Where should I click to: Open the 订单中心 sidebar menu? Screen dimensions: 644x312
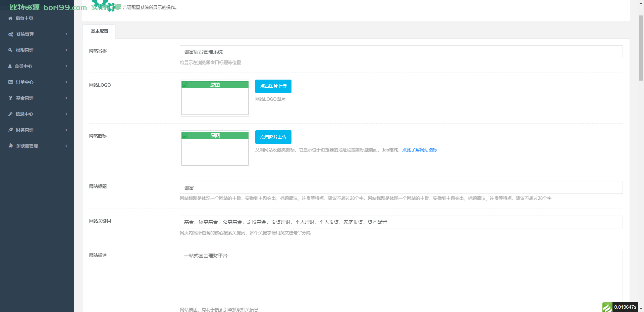[x=37, y=82]
